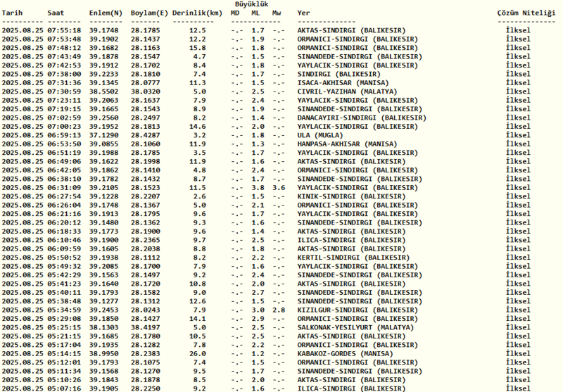Click depth value 2.6
This screenshot has width=563, height=392.
(200, 196)
